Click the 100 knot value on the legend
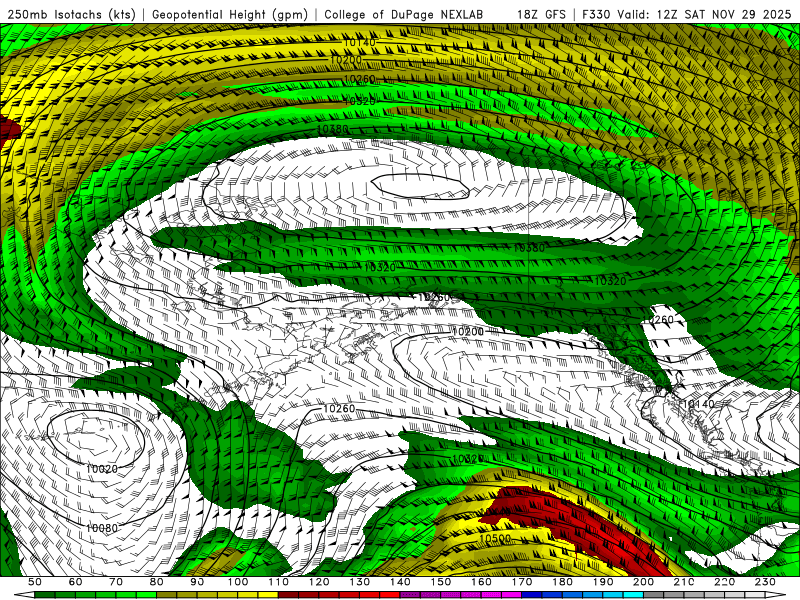Image resolution: width=800 pixels, height=600 pixels. point(238,582)
